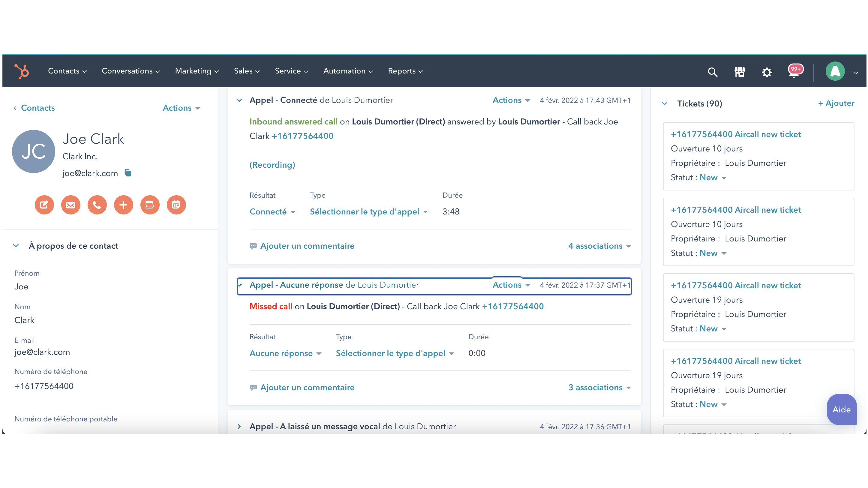Add a comment on the Aucune réponse call
The width and height of the screenshot is (868, 488).
point(307,388)
